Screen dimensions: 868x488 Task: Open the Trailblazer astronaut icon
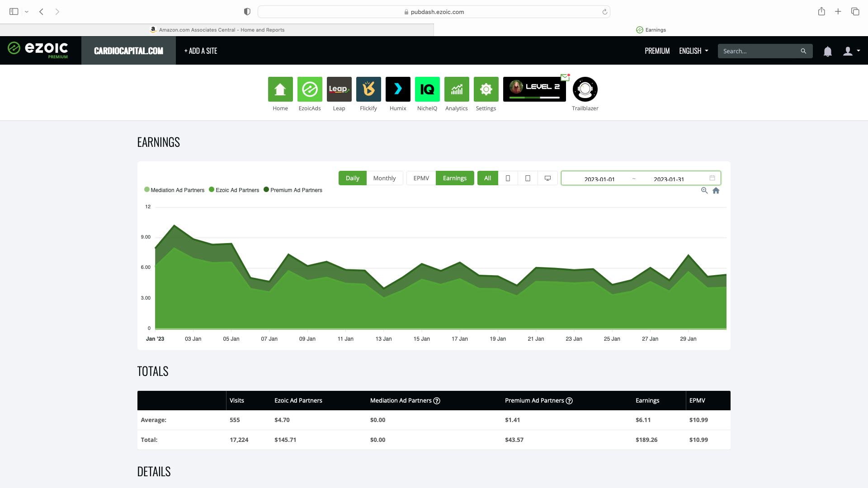585,89
